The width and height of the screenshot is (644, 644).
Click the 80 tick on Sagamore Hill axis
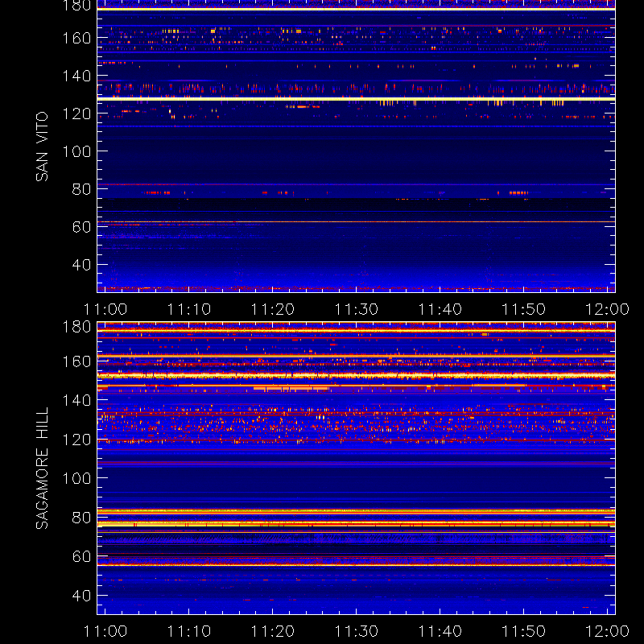pos(81,518)
